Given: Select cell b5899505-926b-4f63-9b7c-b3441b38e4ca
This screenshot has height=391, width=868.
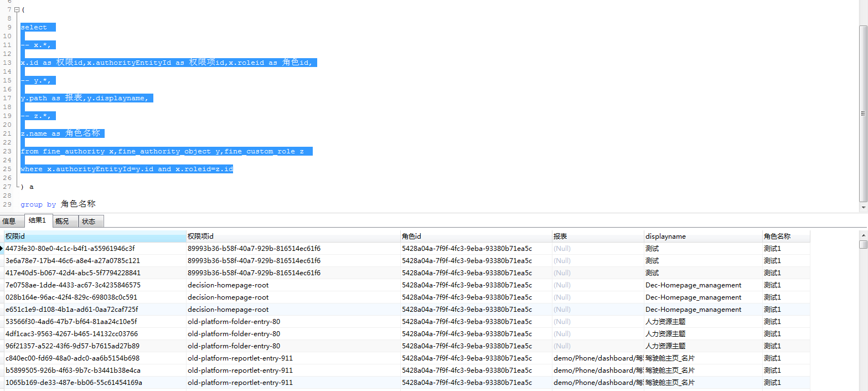Looking at the screenshot, I should [95, 371].
